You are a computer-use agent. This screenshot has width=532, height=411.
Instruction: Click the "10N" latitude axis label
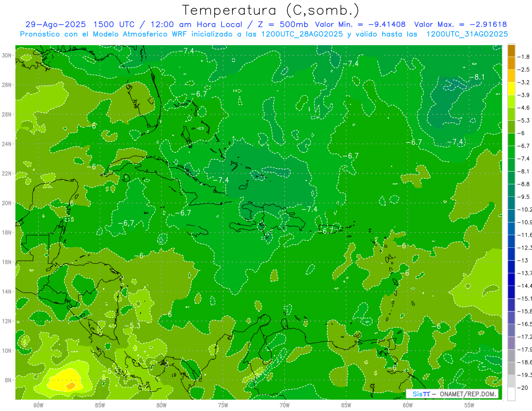tap(7, 350)
